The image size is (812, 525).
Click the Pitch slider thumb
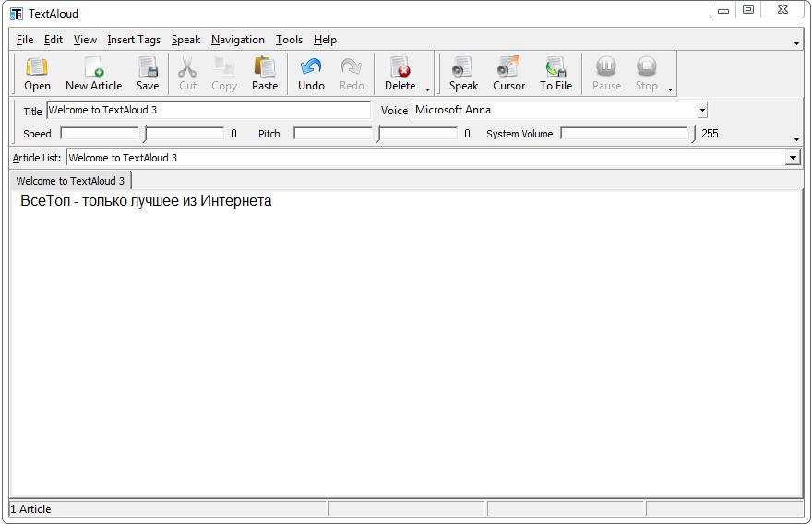pos(378,134)
